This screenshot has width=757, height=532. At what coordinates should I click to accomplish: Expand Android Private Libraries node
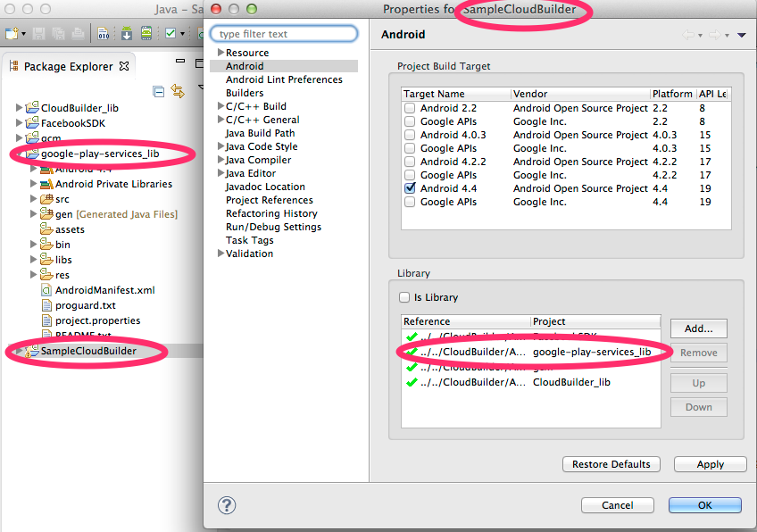[33, 184]
